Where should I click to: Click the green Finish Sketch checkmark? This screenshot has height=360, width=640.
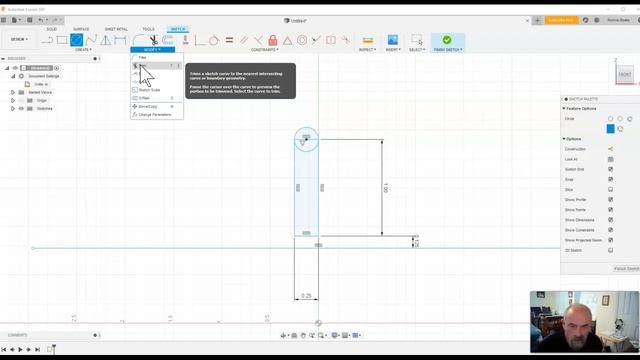447,40
